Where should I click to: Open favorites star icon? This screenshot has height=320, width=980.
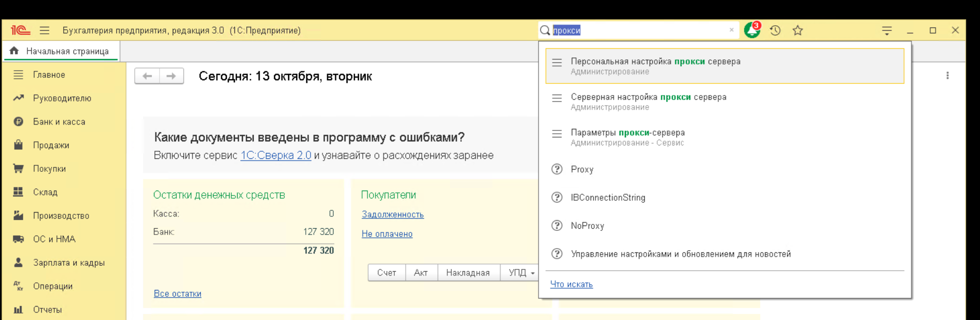(x=798, y=31)
